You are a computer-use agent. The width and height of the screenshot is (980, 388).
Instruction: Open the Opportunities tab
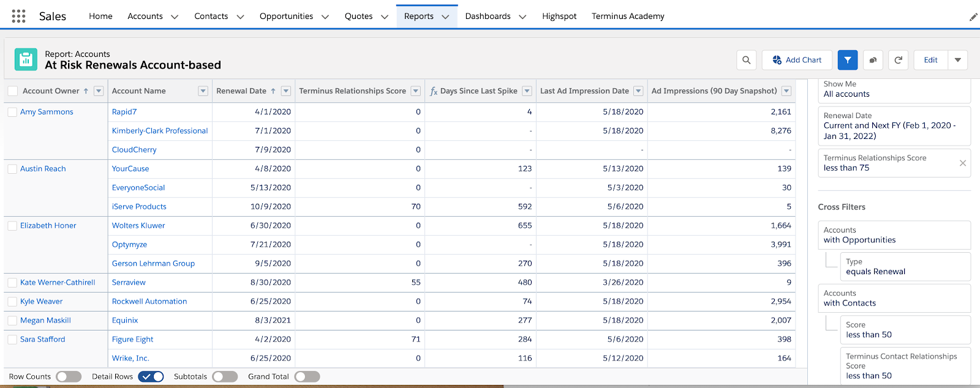(286, 17)
